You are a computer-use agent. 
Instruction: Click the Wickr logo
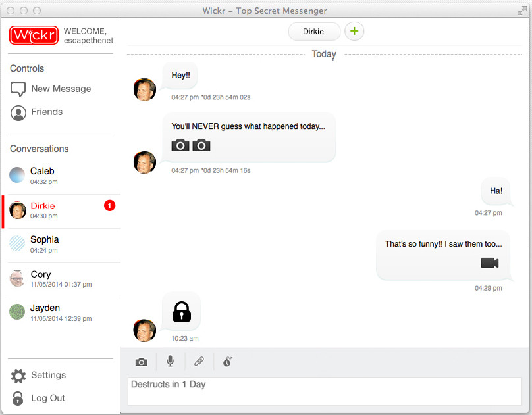click(x=34, y=36)
